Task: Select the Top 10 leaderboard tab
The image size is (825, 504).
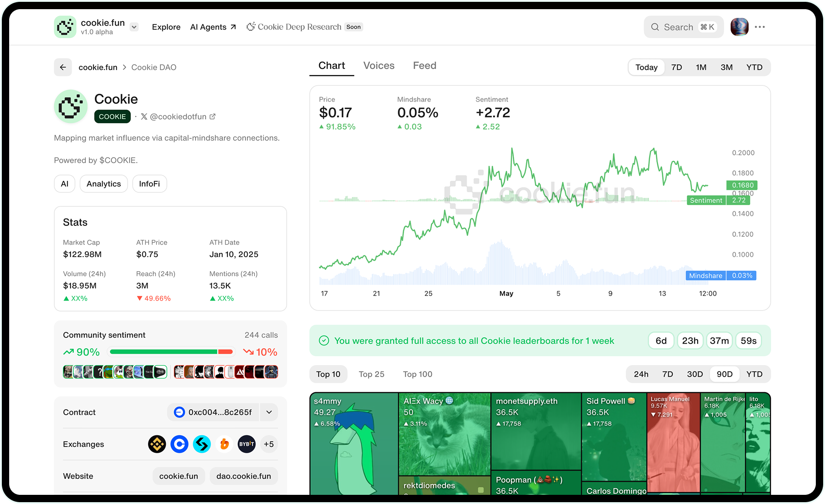Action: (328, 374)
